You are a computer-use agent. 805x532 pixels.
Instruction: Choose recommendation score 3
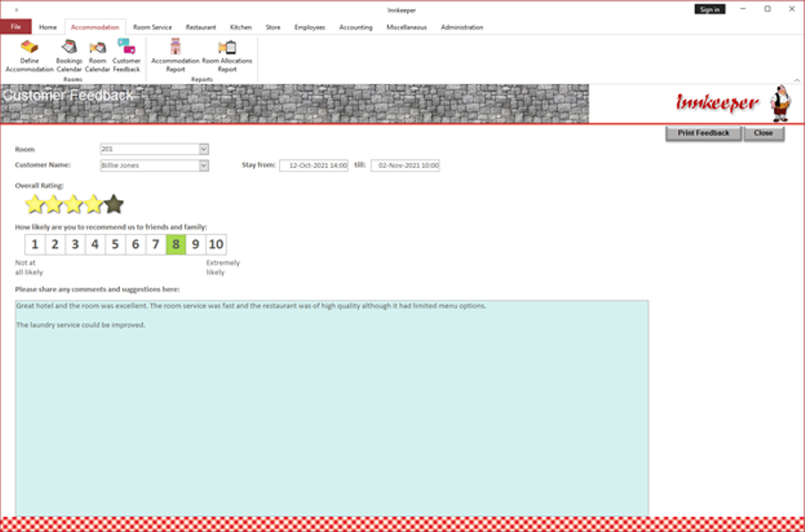coord(75,244)
